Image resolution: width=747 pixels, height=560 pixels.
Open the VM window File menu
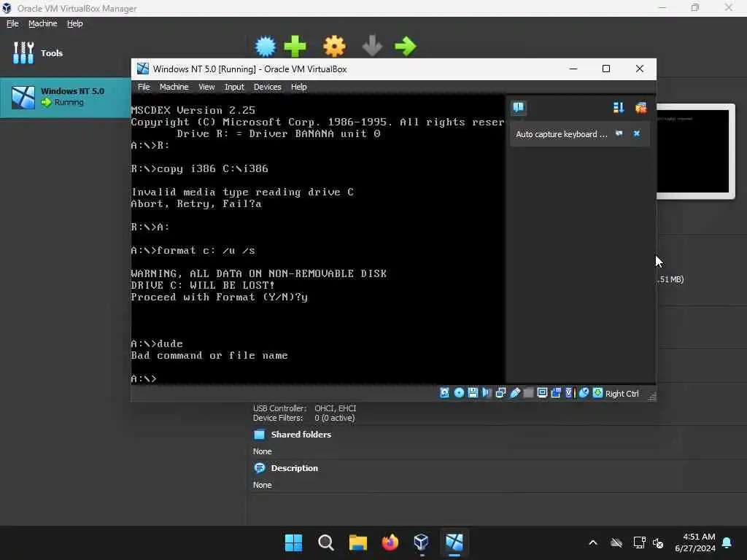click(144, 87)
